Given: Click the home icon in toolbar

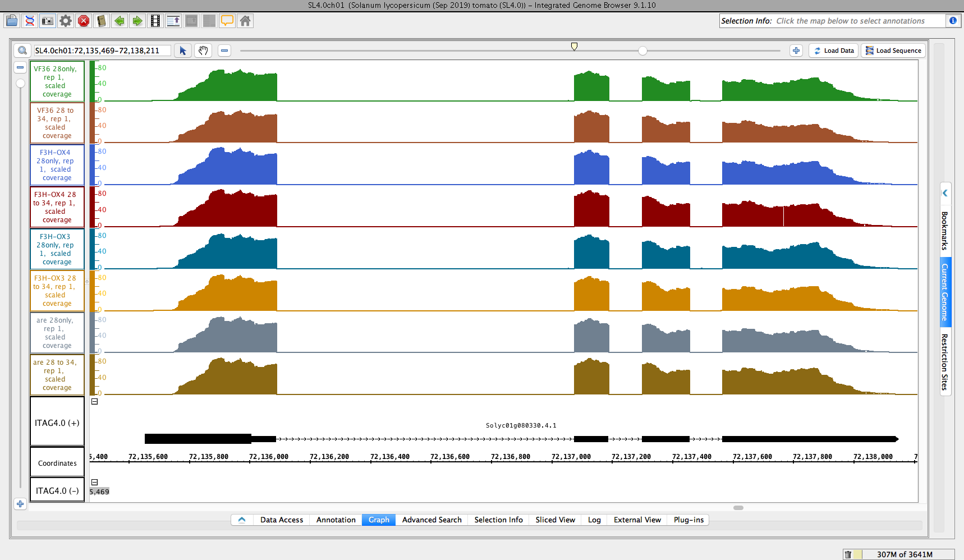Looking at the screenshot, I should pos(245,21).
